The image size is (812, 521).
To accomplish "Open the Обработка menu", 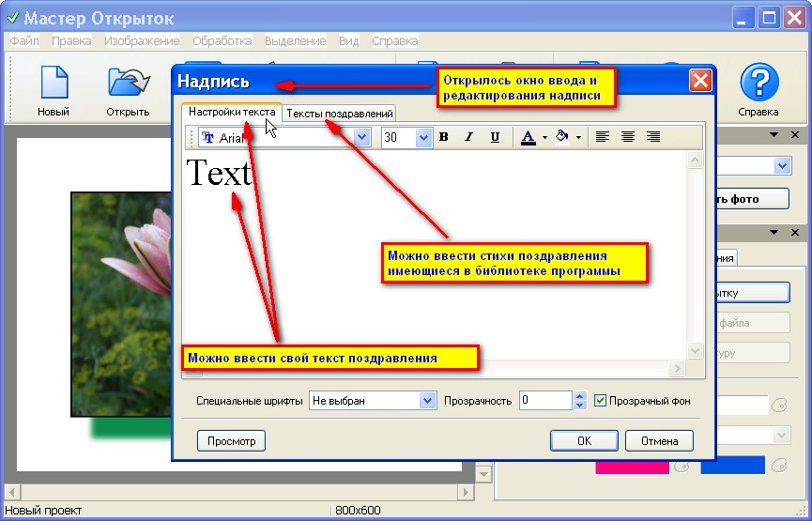I will tap(222, 41).
